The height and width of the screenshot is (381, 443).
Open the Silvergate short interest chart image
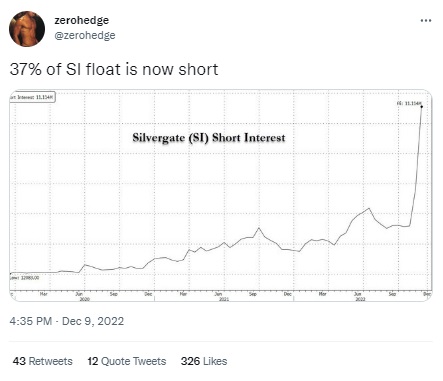click(221, 196)
